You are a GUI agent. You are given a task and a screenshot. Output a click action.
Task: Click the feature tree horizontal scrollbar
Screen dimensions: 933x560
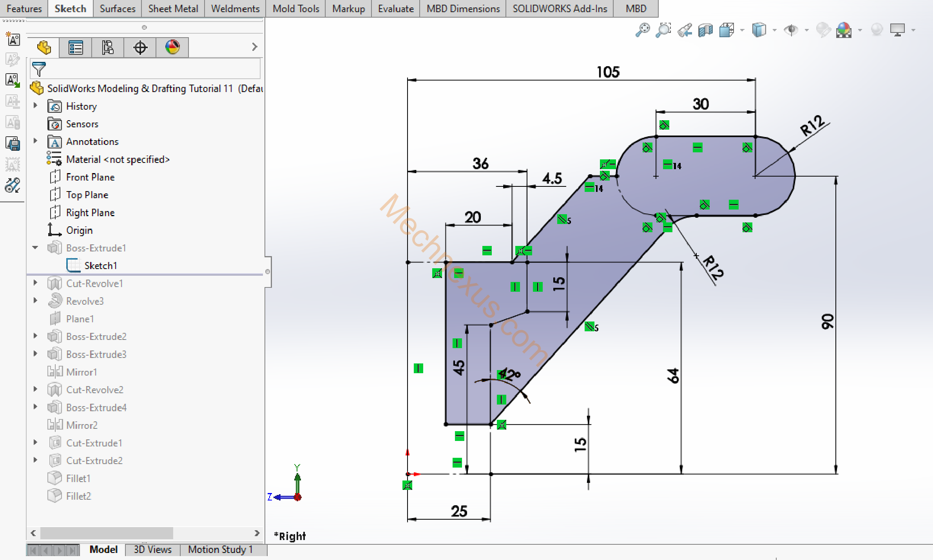click(107, 533)
